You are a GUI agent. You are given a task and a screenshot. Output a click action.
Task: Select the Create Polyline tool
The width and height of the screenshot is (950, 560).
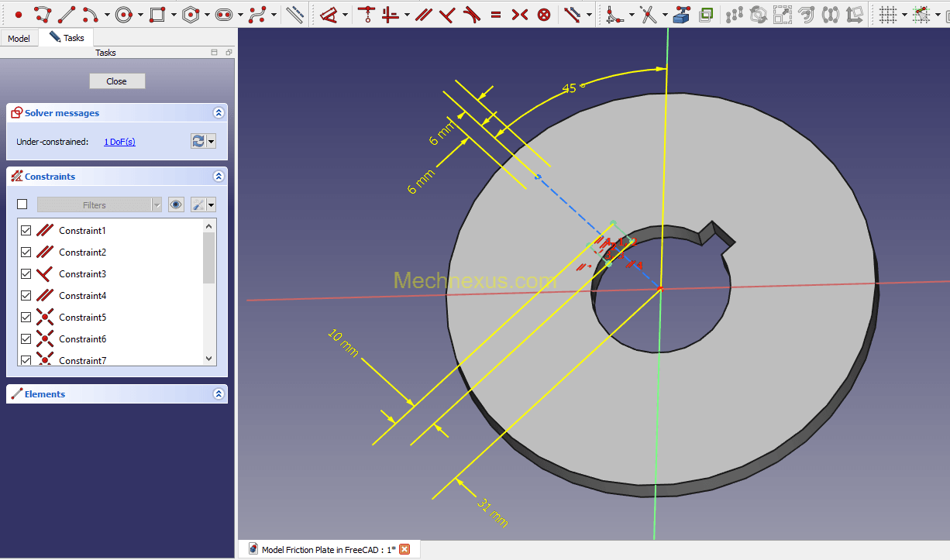(x=43, y=14)
